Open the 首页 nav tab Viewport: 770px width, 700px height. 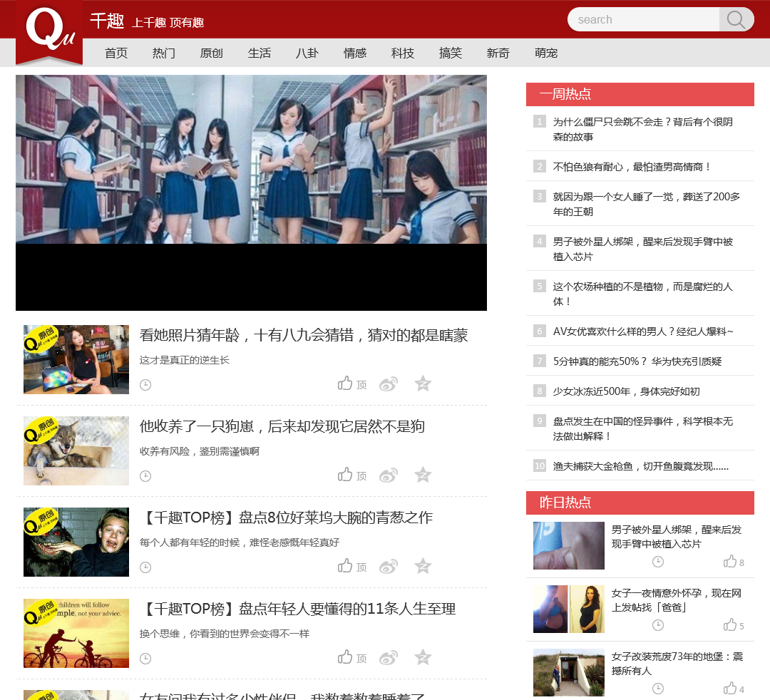(x=116, y=53)
